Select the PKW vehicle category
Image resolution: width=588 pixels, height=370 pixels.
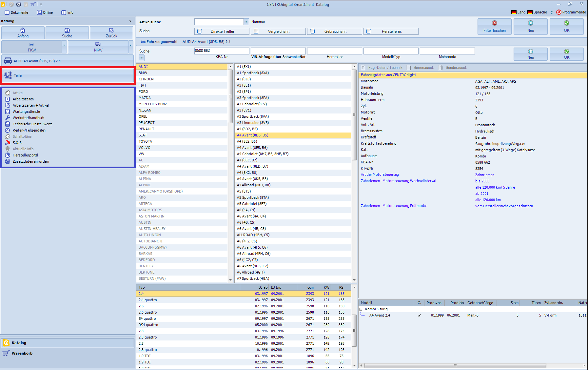pyautogui.click(x=31, y=47)
